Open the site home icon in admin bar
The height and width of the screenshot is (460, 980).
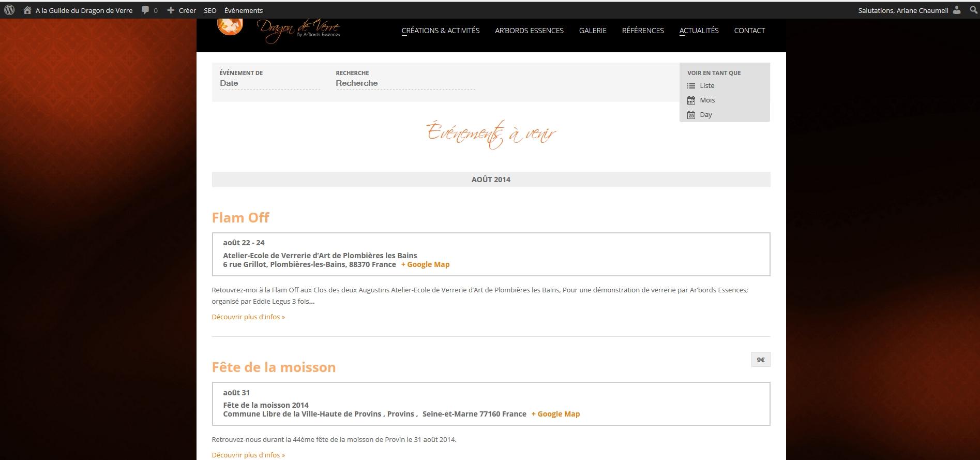(27, 10)
